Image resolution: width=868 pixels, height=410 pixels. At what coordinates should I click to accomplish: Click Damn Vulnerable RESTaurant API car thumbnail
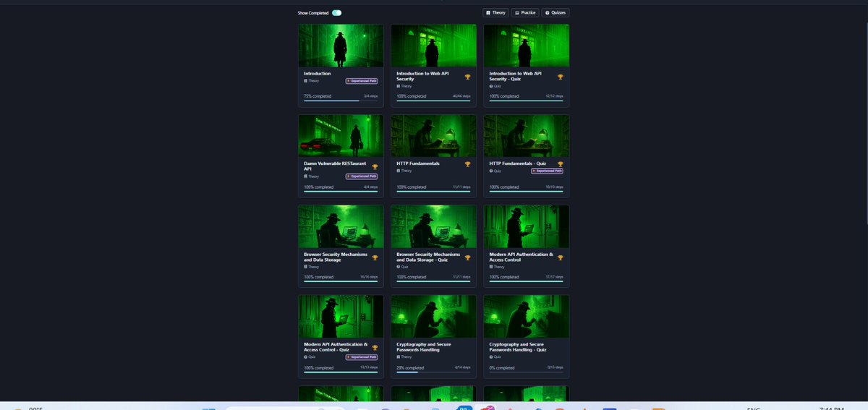tap(341, 136)
